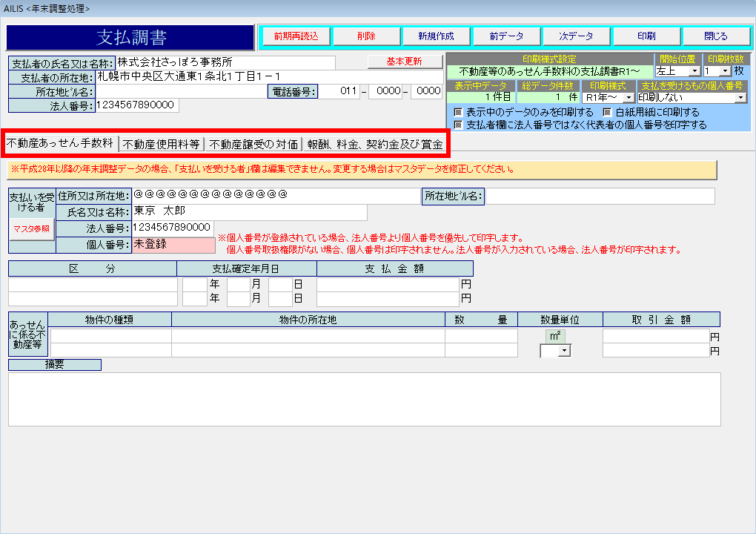Expand the 印刷枚数 dropdown
756x534 pixels.
[726, 71]
